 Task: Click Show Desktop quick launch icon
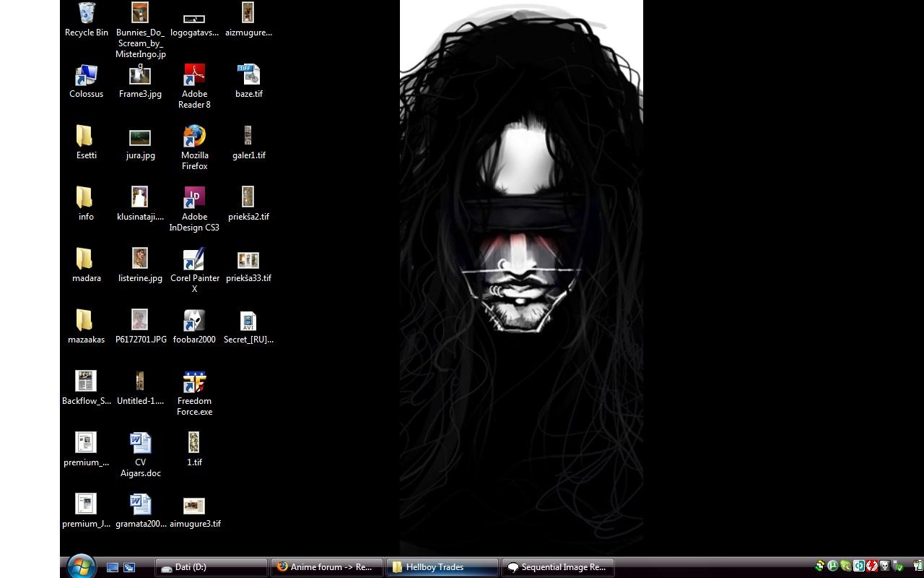coord(113,568)
